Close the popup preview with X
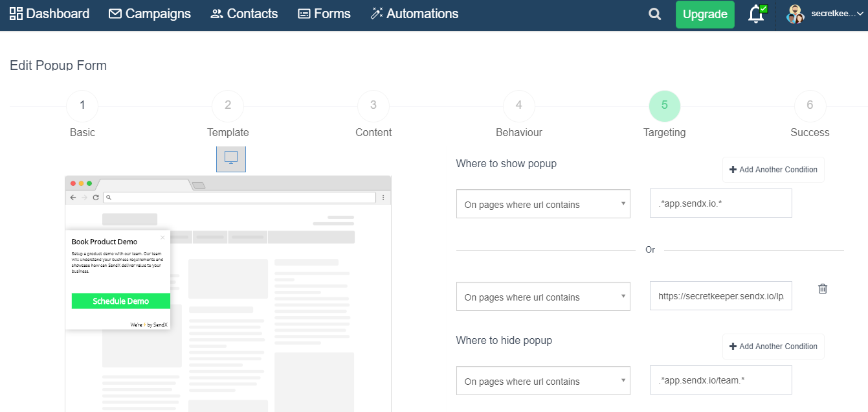The height and width of the screenshot is (412, 868). pos(162,238)
